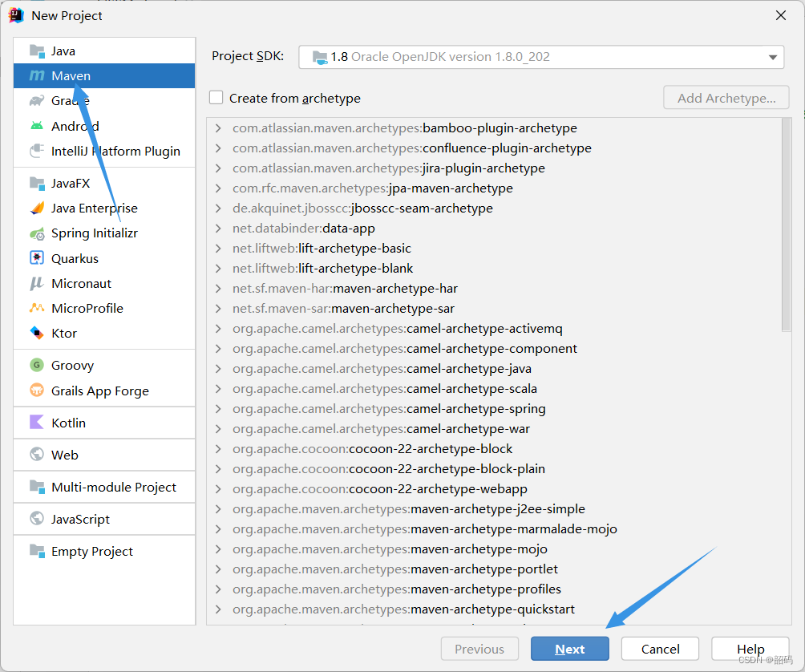This screenshot has height=672, width=805.
Task: Click the Next button
Action: coord(570,649)
